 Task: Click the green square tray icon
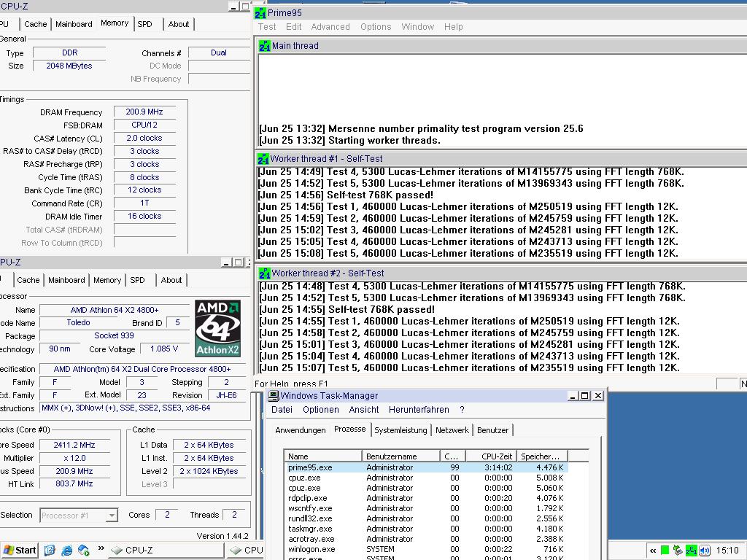[665, 551]
